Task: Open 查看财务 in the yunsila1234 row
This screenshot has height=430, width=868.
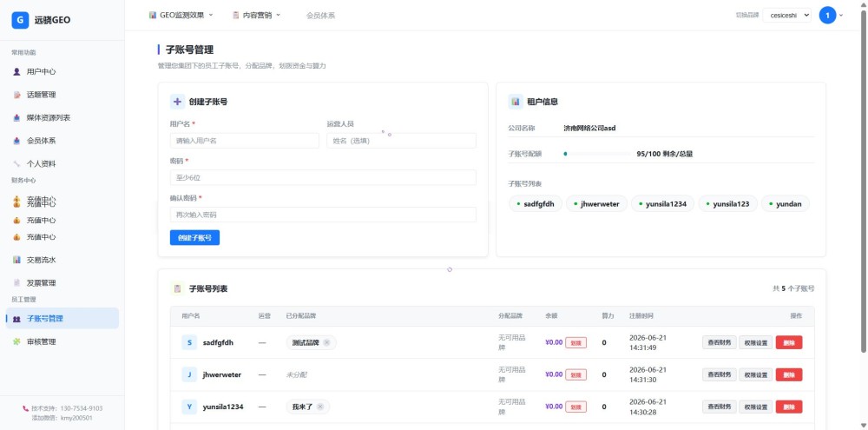Action: coord(720,407)
